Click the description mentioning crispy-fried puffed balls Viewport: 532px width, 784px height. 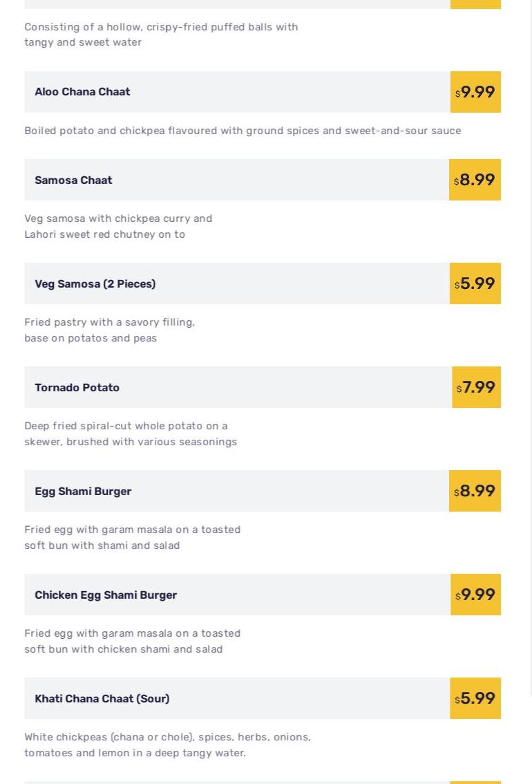[161, 35]
